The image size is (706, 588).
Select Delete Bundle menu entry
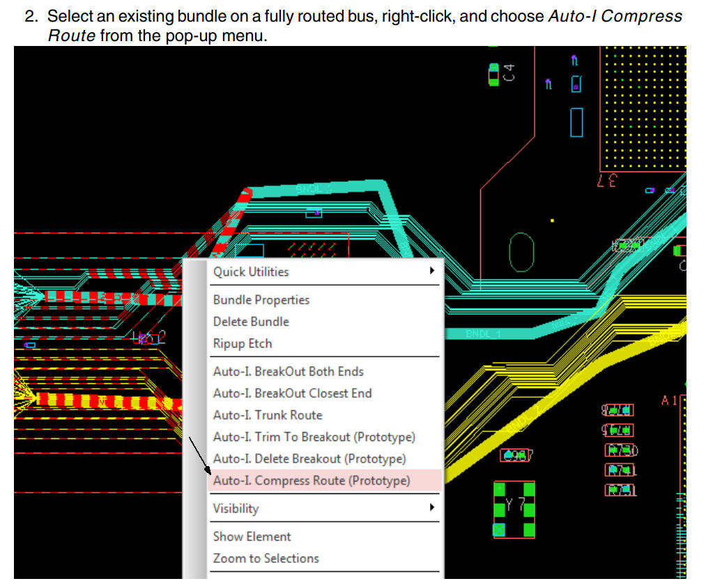(x=325, y=321)
